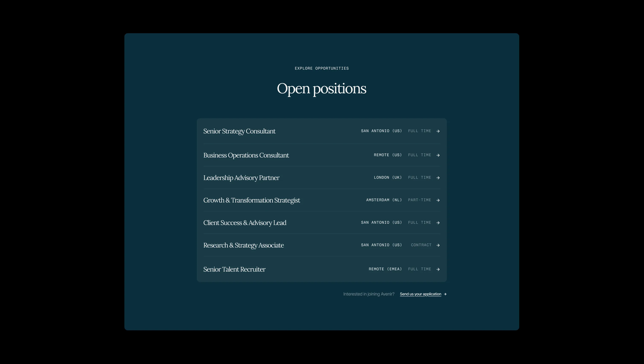Click the arrow after Send us your application

coord(445,294)
